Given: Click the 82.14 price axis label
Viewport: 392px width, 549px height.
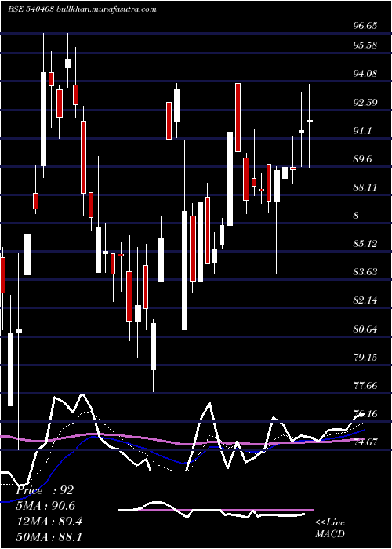Looking at the screenshot, I should (365, 300).
